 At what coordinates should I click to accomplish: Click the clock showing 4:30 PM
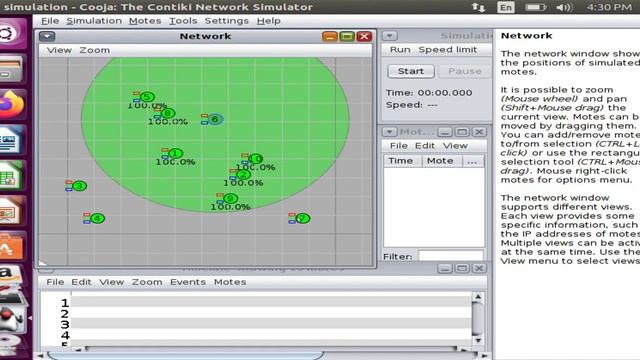tap(609, 7)
